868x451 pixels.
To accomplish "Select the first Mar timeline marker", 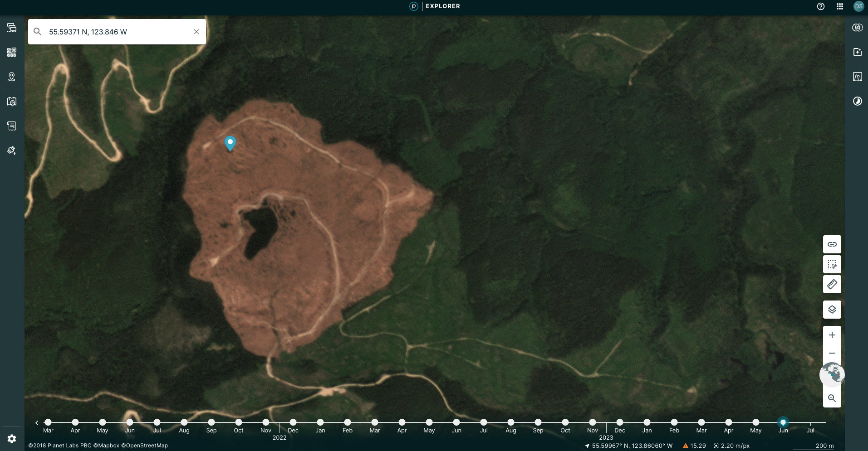I will tap(48, 422).
